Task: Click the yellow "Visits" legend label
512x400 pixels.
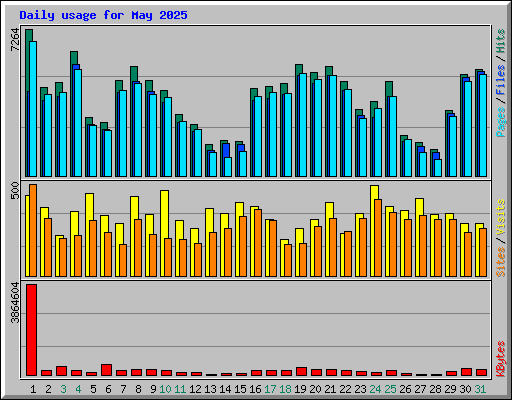Action: pyautogui.click(x=501, y=218)
